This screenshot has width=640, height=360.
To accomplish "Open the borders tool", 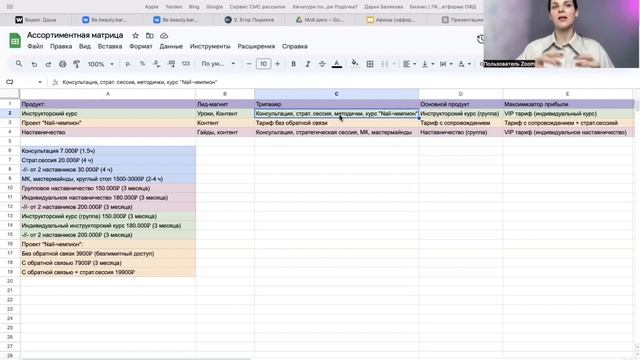I will (370, 64).
